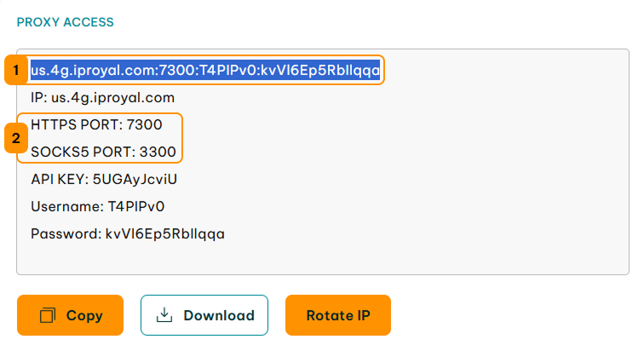Click the API KEY 5UGAyJcviU line
The height and width of the screenshot is (345, 644).
104,179
